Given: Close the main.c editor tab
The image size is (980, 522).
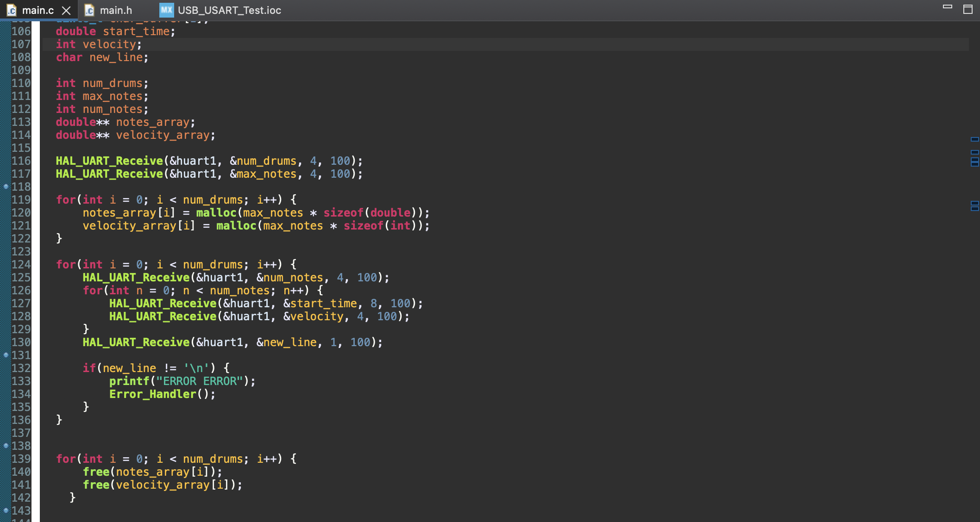Looking at the screenshot, I should 66,10.
